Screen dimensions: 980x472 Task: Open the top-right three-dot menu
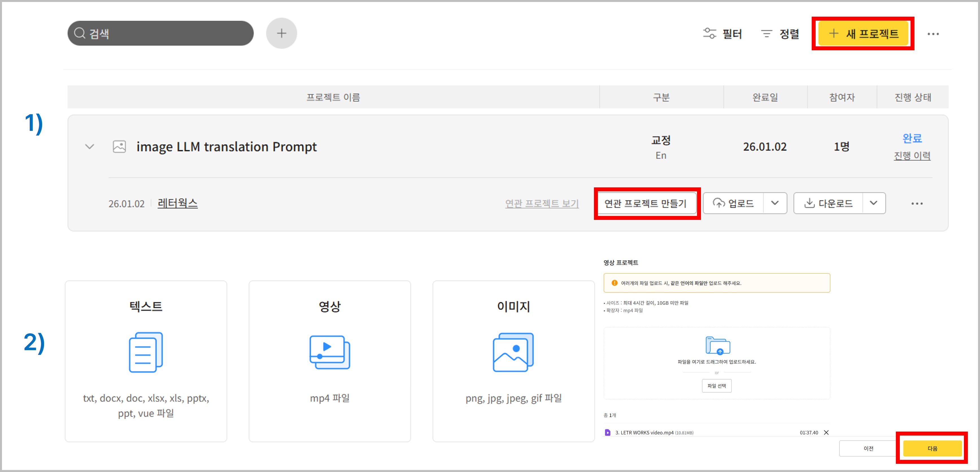(933, 34)
